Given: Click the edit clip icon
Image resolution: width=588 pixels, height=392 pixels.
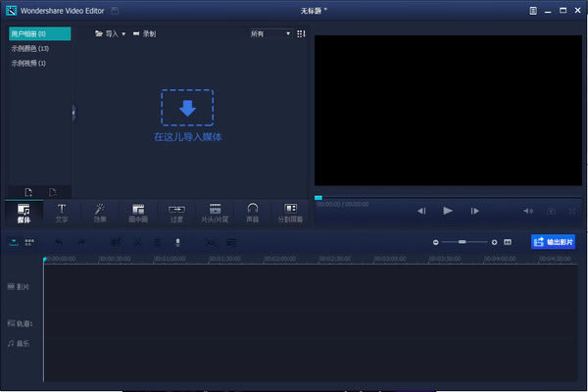Looking at the screenshot, I should [x=117, y=243].
